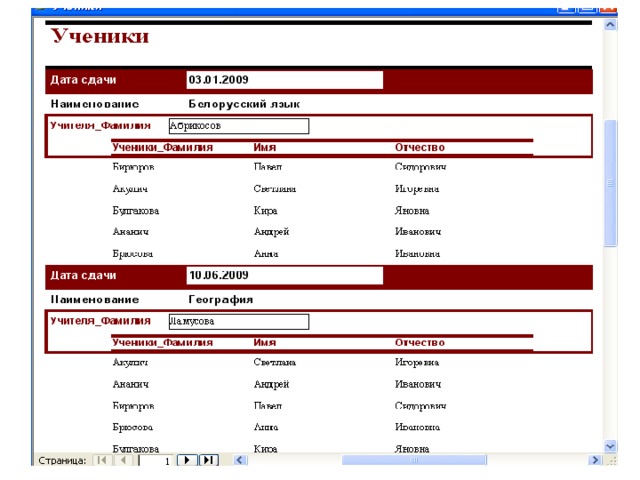This screenshot has height=480, width=640.
Task: Click name Павел in Белорусский язык group
Action: 268,167
